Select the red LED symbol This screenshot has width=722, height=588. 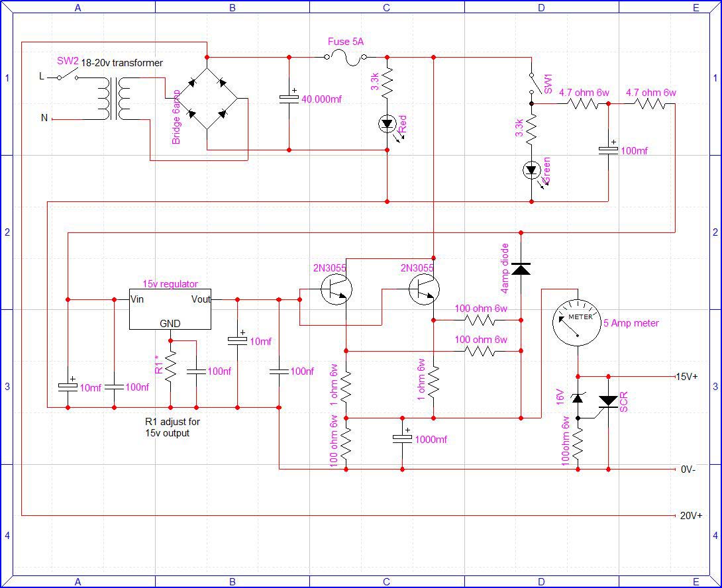point(387,123)
